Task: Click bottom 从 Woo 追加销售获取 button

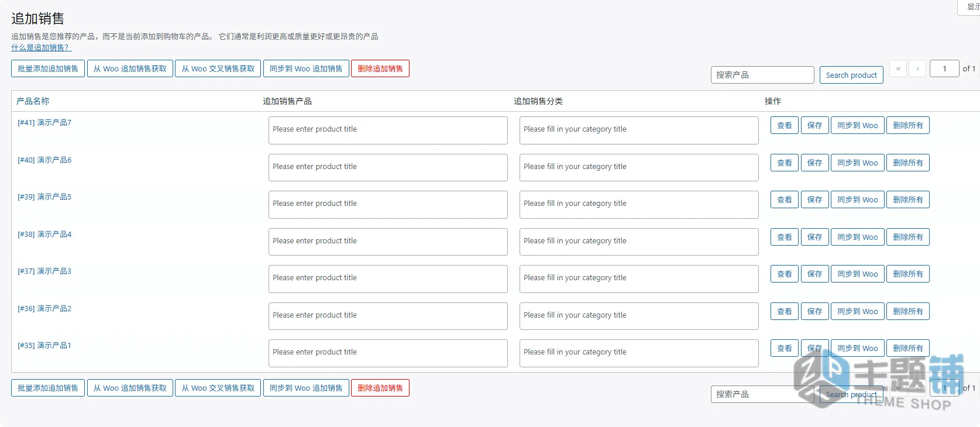Action: (x=130, y=388)
